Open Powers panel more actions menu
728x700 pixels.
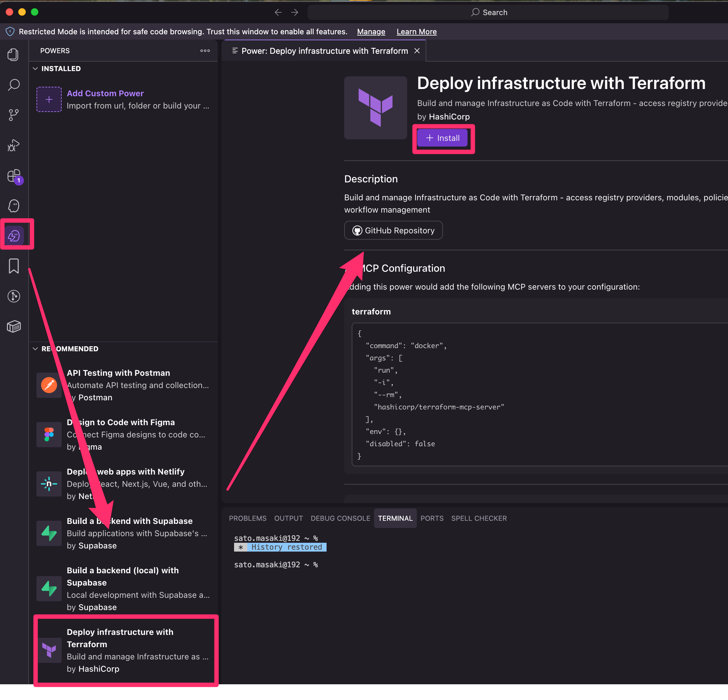(205, 51)
